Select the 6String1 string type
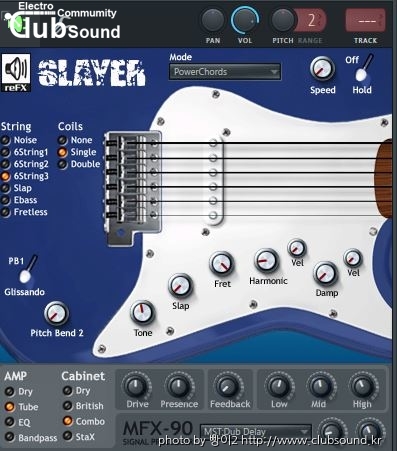Screen dimensions: 397x451 [24, 152]
